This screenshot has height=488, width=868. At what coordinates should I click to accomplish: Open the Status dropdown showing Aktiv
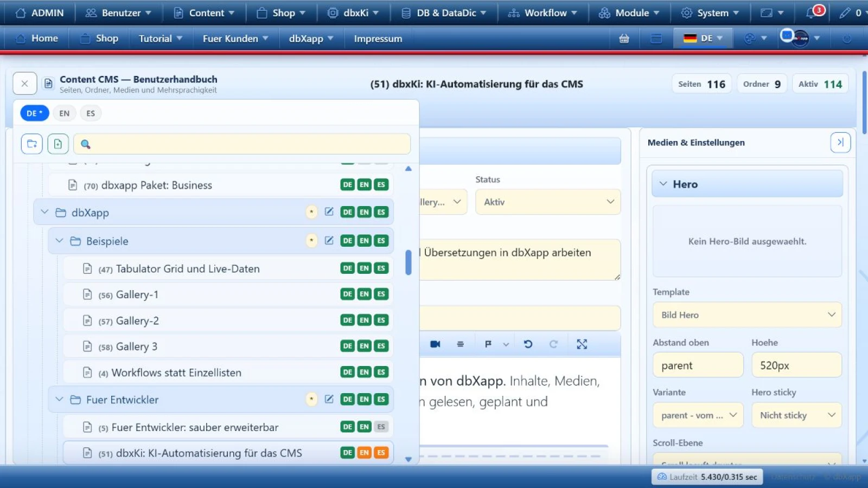[x=548, y=202]
